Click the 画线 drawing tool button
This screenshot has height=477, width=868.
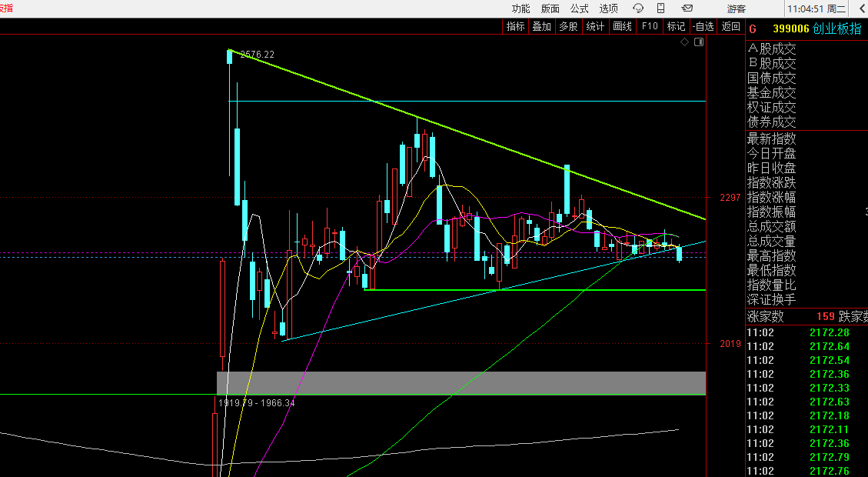pyautogui.click(x=622, y=26)
